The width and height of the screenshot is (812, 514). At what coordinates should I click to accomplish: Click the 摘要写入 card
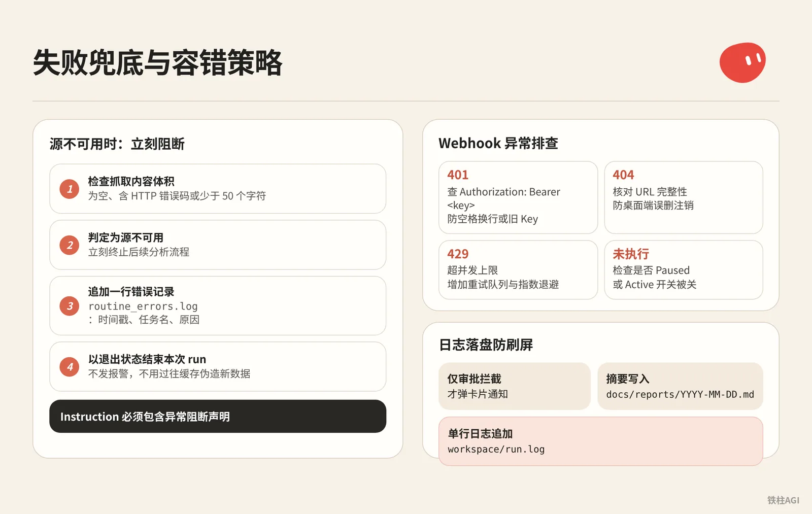point(680,386)
